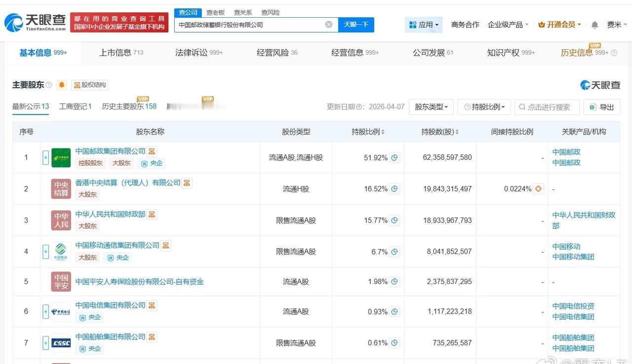Sort by 持股比例 column header arrows
The image size is (632, 364).
click(383, 132)
